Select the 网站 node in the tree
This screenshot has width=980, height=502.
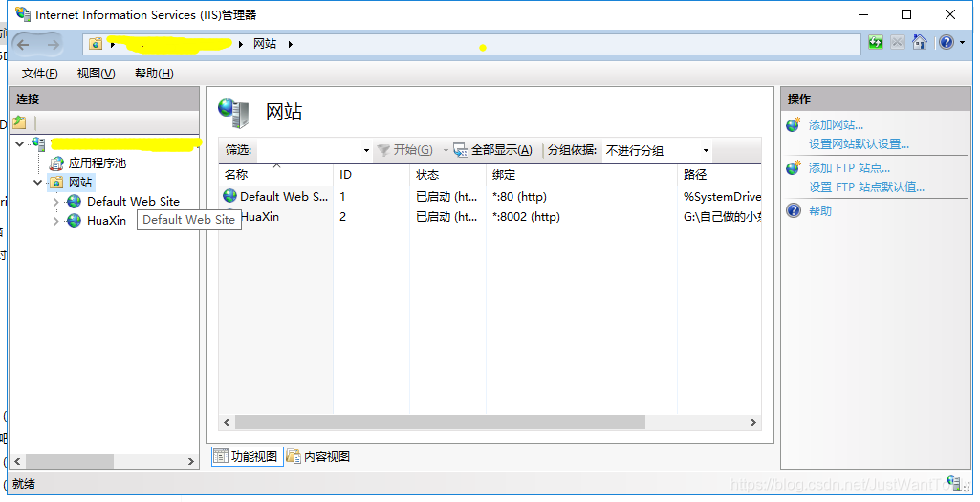[80, 182]
